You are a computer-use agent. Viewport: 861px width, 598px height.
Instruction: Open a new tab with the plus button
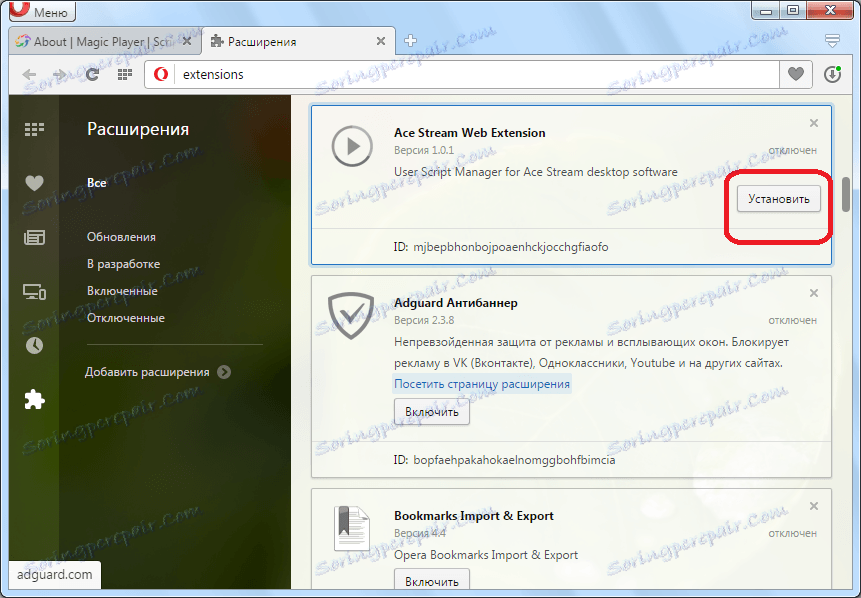point(410,41)
